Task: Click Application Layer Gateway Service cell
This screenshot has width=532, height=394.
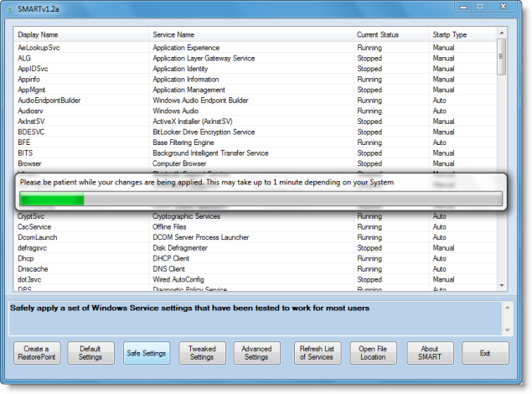Action: [x=204, y=58]
